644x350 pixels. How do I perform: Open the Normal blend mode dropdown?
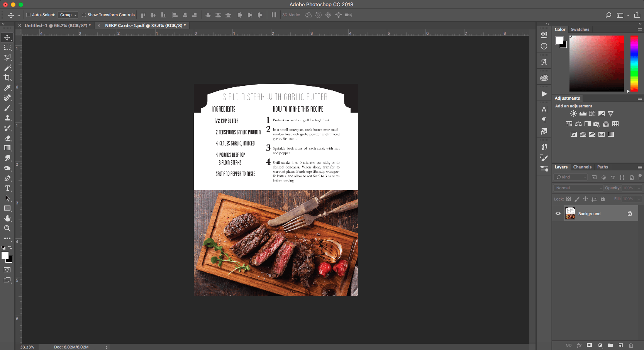tap(578, 188)
